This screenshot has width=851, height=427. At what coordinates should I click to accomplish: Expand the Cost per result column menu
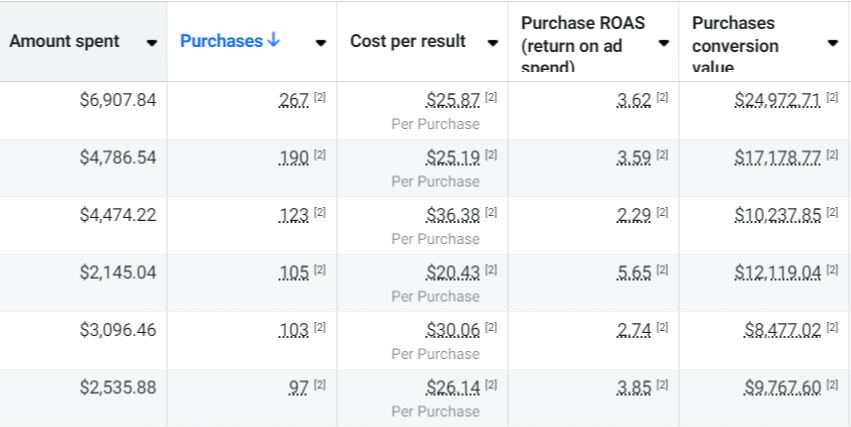(x=492, y=43)
